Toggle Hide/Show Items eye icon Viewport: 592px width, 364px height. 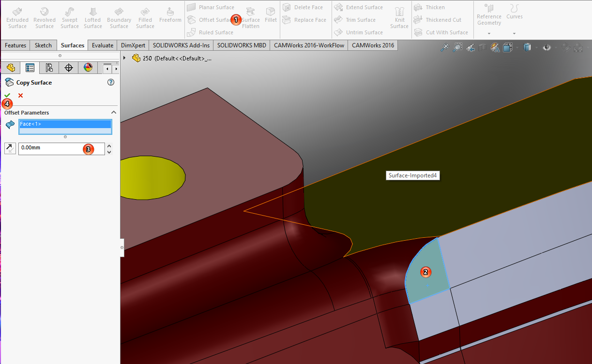pos(547,47)
